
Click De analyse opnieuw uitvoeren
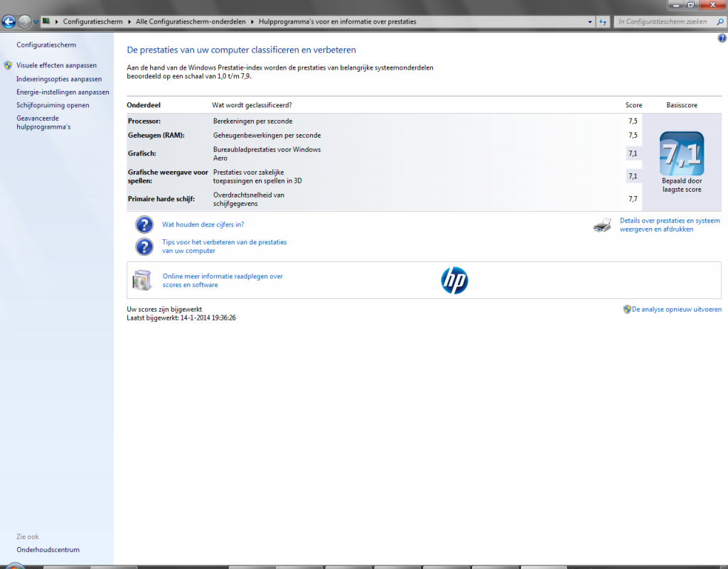[677, 309]
